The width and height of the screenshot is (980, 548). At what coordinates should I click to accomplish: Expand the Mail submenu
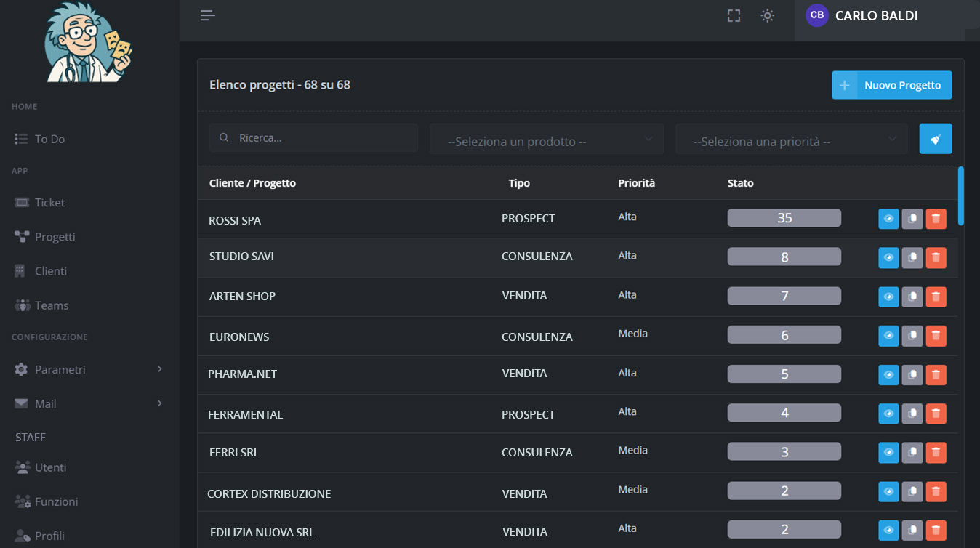tap(87, 403)
